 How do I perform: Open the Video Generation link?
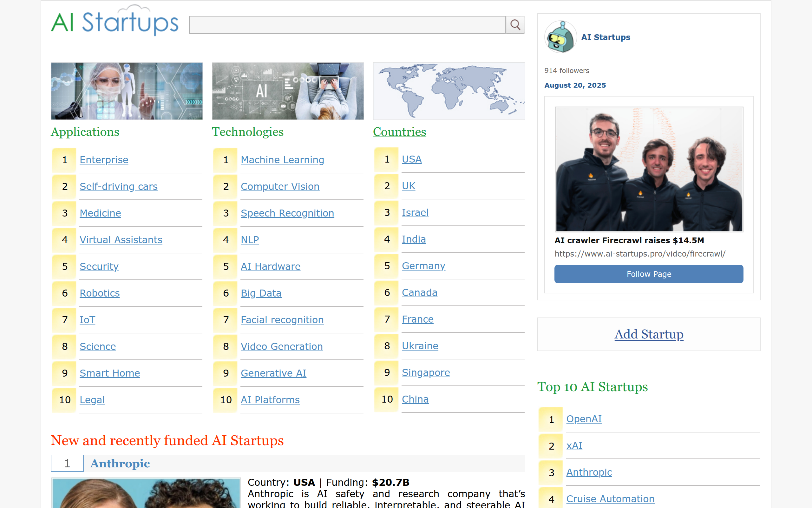(x=282, y=346)
